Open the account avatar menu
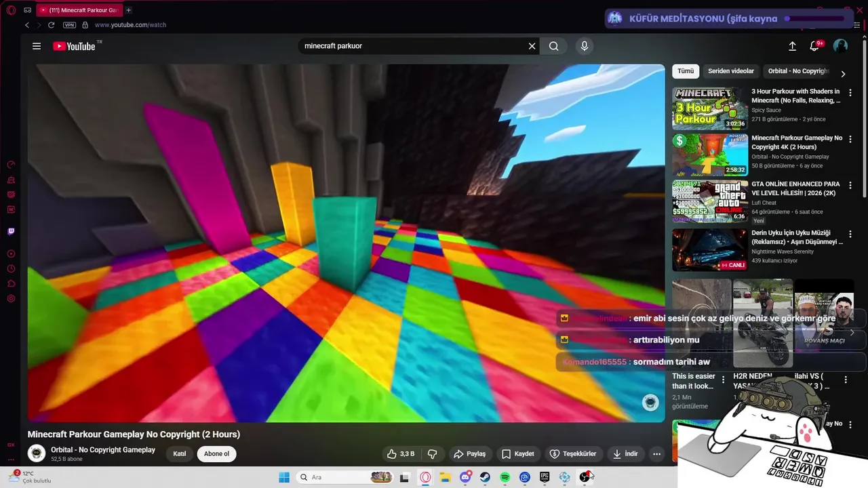This screenshot has height=488, width=868. (840, 46)
